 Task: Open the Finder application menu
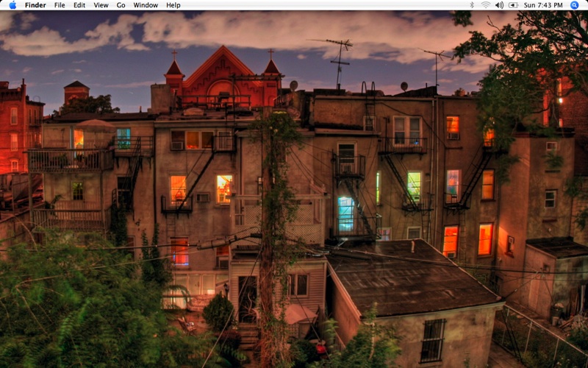coord(35,5)
